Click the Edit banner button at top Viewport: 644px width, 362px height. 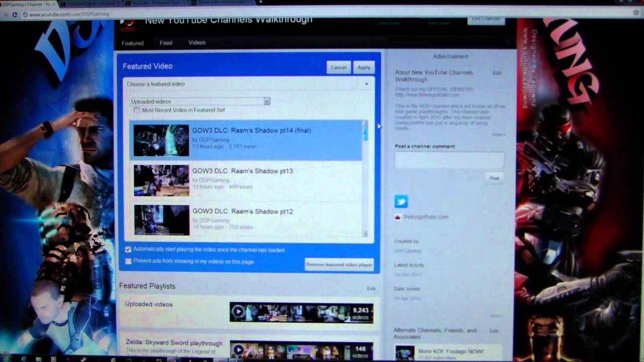[487, 20]
